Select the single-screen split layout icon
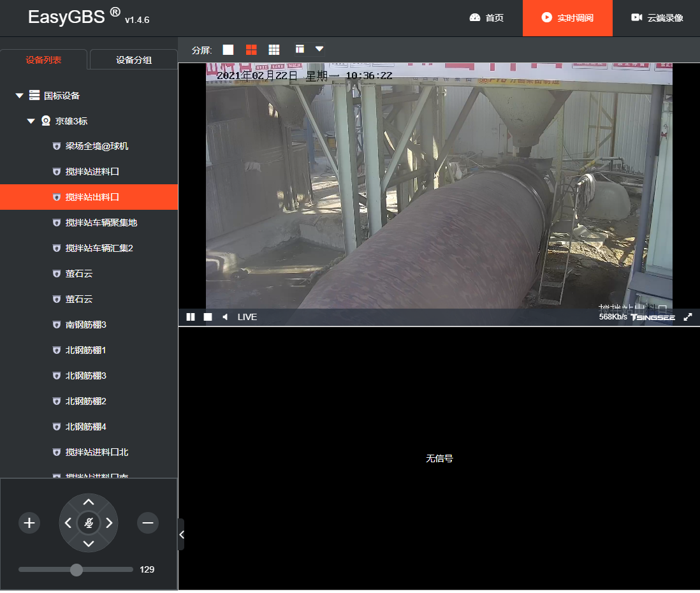700x593 pixels. tap(228, 50)
